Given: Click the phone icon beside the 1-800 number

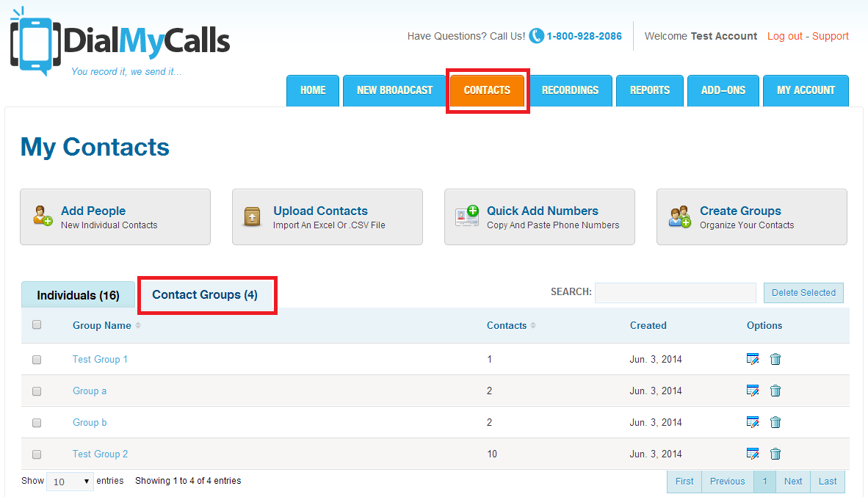Looking at the screenshot, I should click(536, 36).
